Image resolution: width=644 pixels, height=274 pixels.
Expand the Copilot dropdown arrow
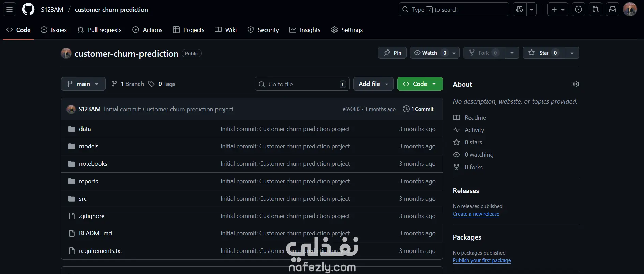[x=531, y=10]
